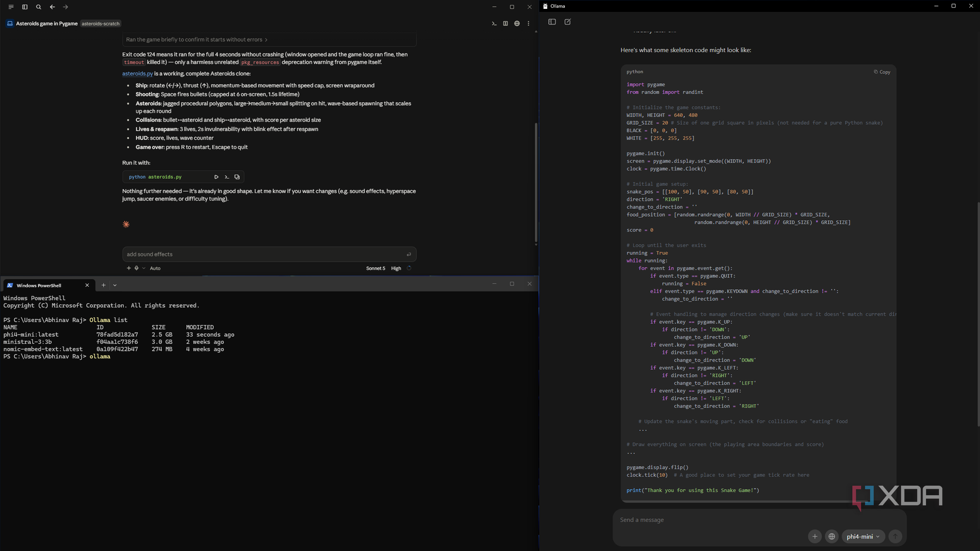Click the nomic-embed-text:latest model name
This screenshot has width=980, height=551.
pos(43,349)
